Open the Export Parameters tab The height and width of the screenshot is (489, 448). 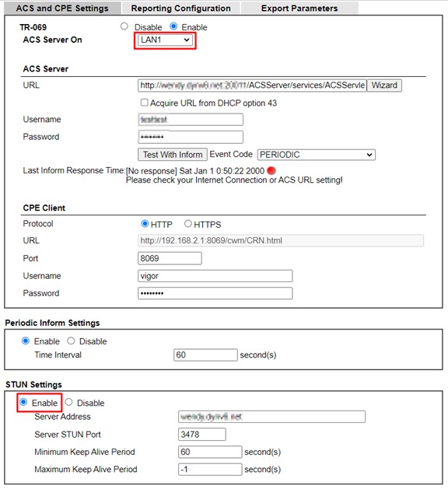click(x=299, y=8)
